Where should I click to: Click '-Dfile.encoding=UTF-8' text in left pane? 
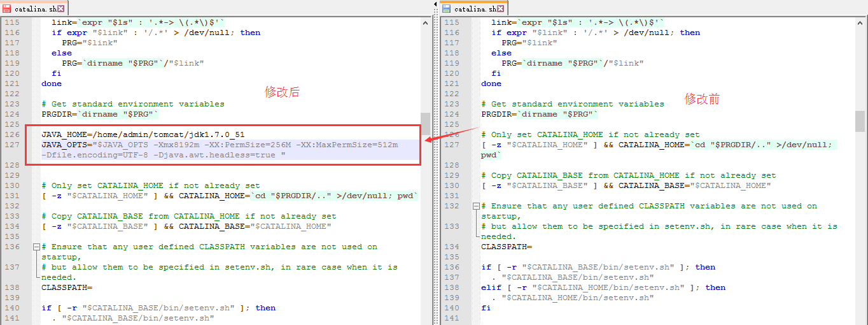[x=95, y=155]
